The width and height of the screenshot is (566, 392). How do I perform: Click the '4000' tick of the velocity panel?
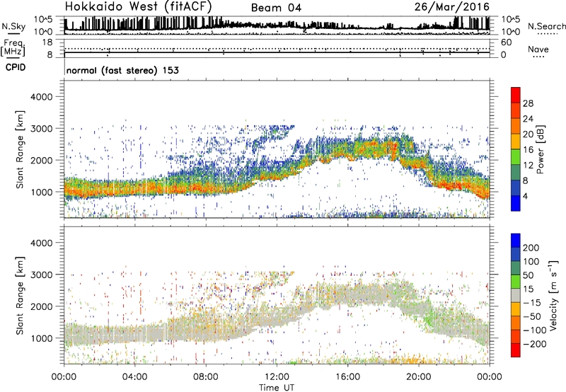(x=41, y=243)
